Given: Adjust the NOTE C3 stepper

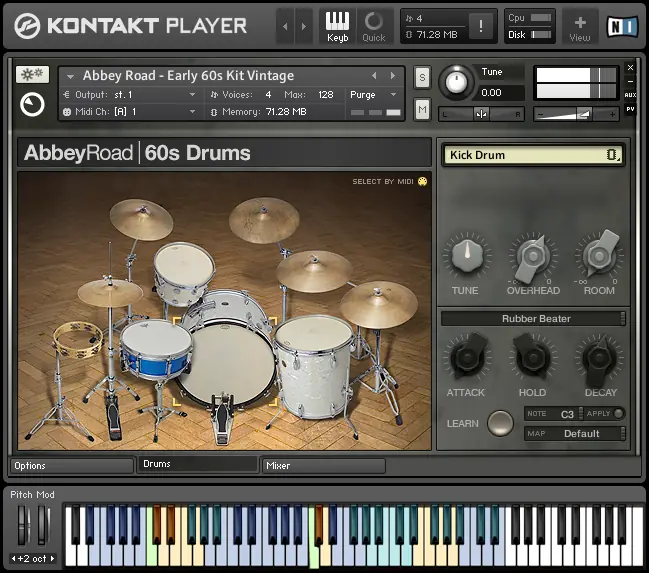Looking at the screenshot, I should click(580, 413).
